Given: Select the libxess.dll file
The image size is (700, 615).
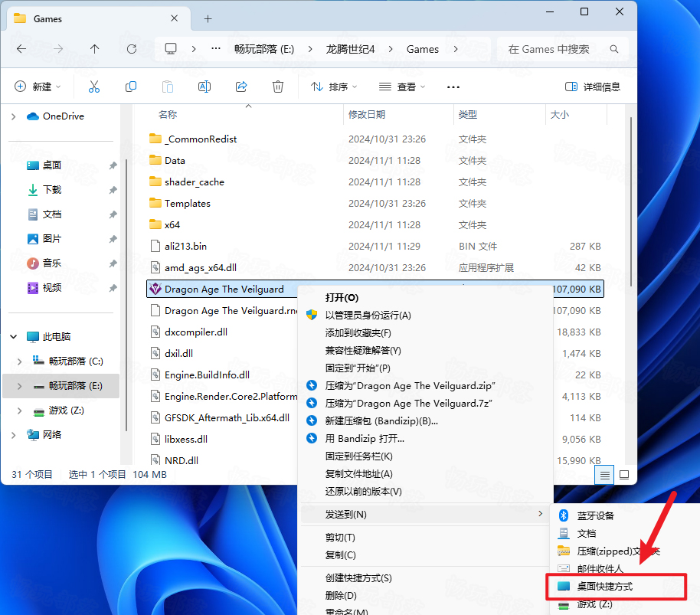Looking at the screenshot, I should point(186,439).
